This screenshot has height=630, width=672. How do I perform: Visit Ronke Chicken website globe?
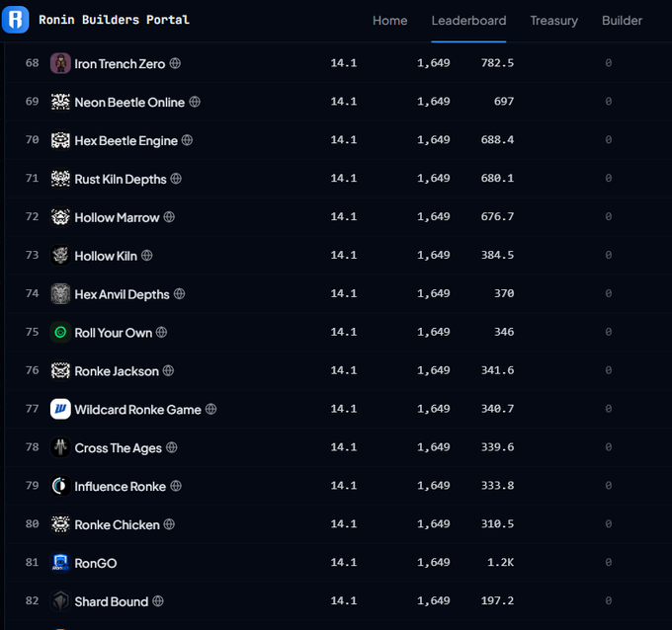pyautogui.click(x=169, y=524)
